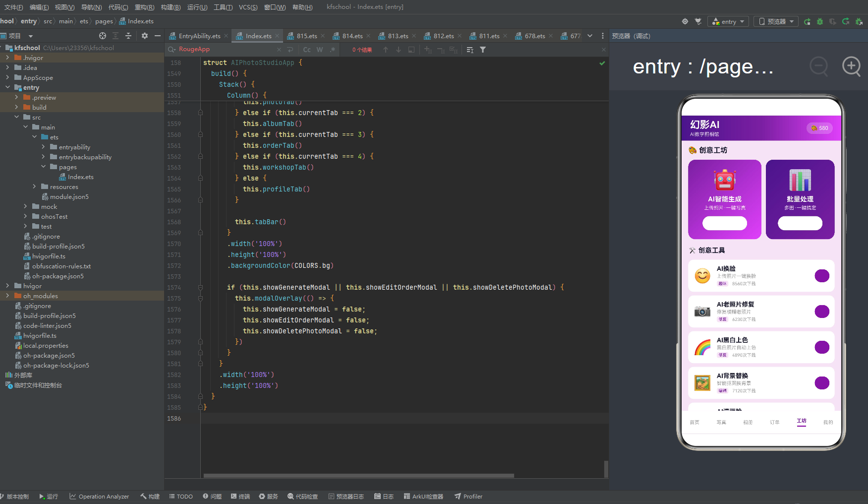Show hidden tabs chevron dropdown
The height and width of the screenshot is (504, 868).
(590, 36)
